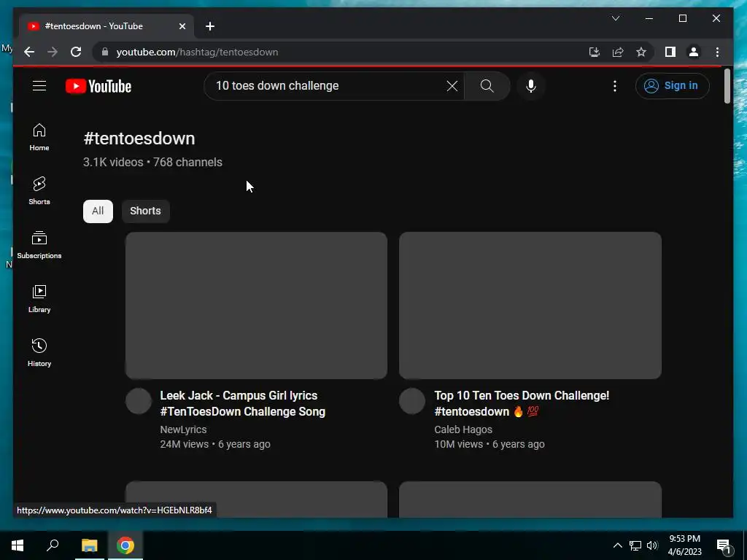The height and width of the screenshot is (560, 747).
Task: Open Shorts in the sidebar
Action: tap(39, 191)
